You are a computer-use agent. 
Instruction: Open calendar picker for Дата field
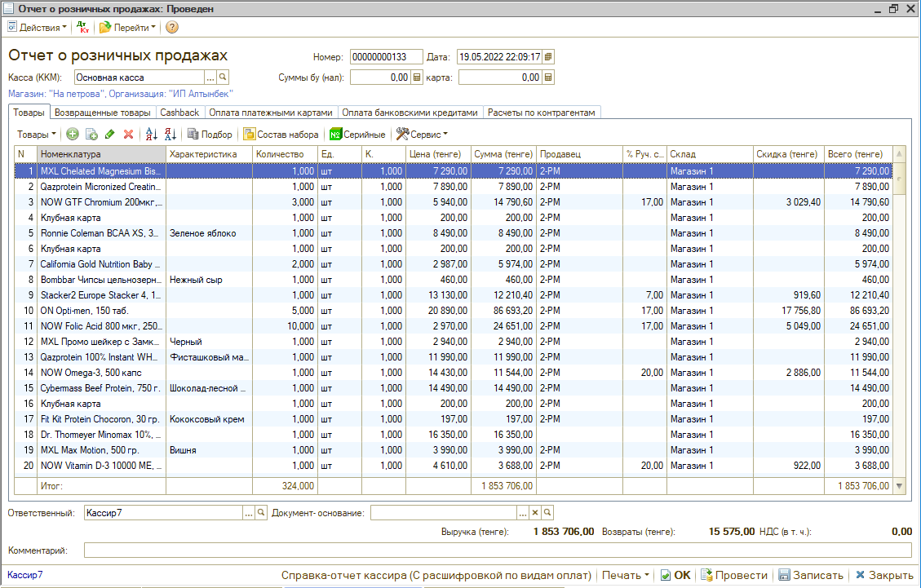pos(548,57)
